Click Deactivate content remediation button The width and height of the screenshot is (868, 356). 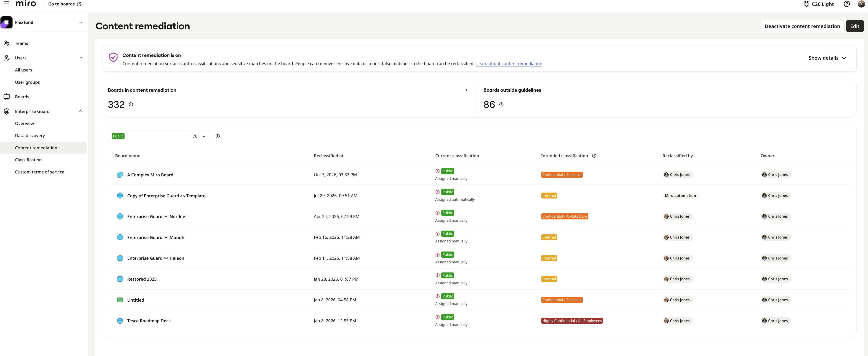(802, 26)
